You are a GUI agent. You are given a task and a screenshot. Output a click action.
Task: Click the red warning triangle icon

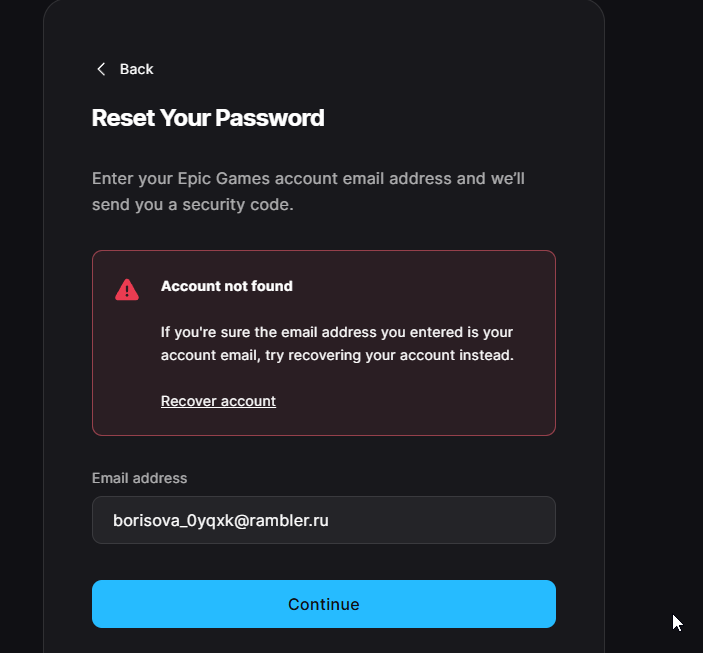pyautogui.click(x=127, y=289)
